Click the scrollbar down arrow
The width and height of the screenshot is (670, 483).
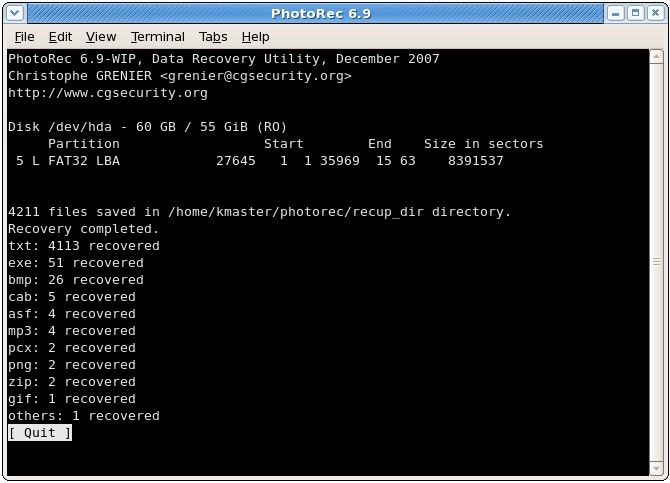tap(656, 468)
